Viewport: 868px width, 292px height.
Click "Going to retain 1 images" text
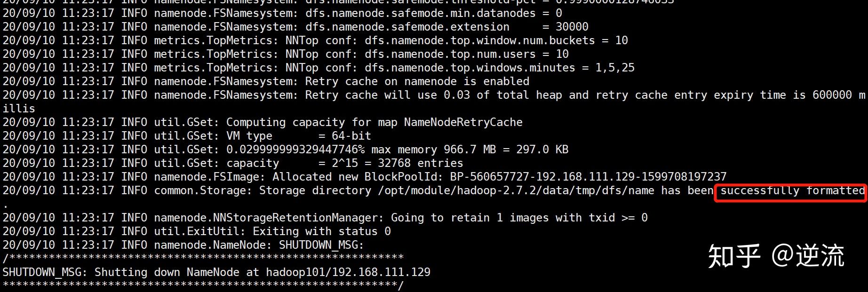[470, 218]
